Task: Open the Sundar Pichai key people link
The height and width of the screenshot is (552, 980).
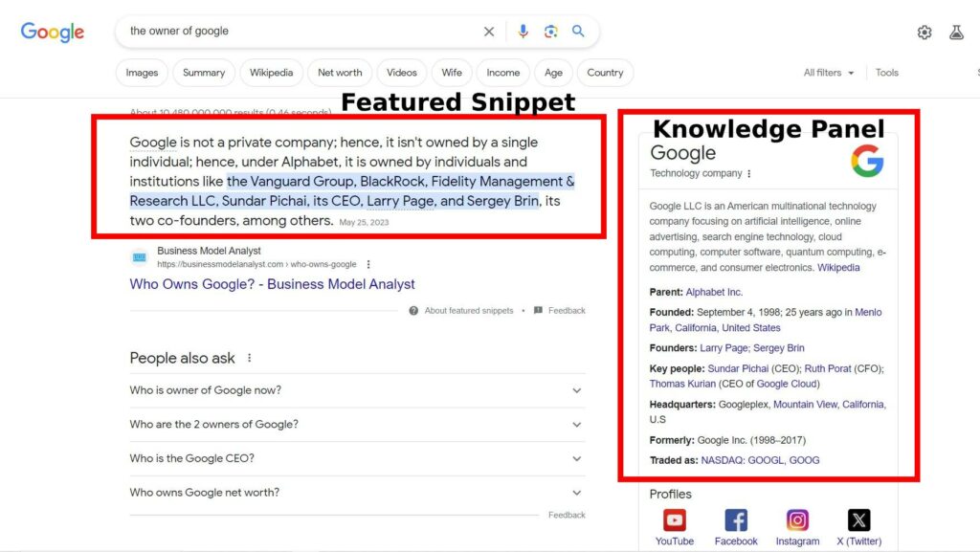Action: [x=738, y=368]
